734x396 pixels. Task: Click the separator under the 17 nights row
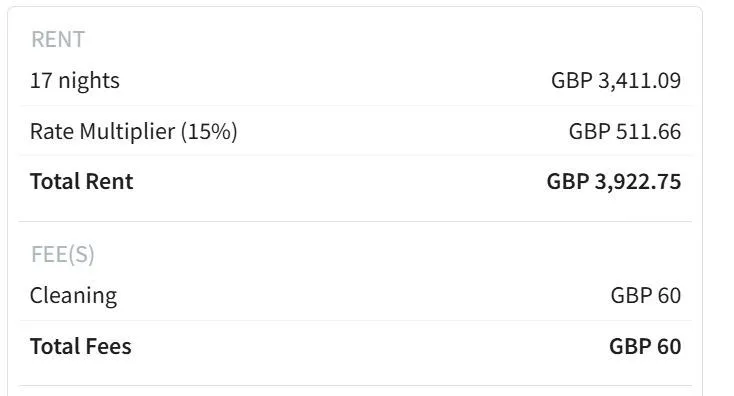[355, 106]
